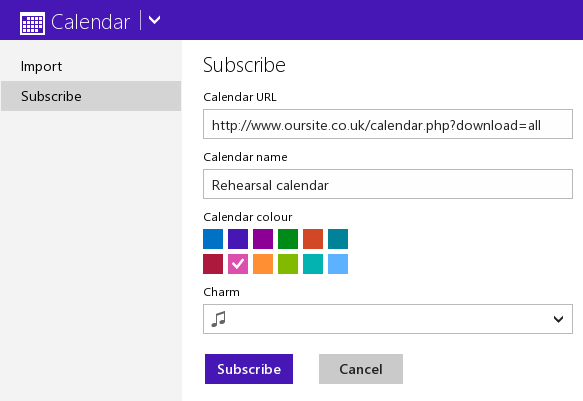Click the Cancel button
This screenshot has height=401, width=583.
point(361,369)
